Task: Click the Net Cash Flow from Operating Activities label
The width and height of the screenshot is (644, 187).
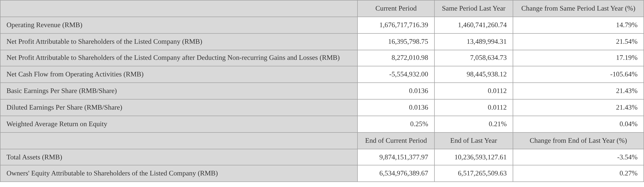Action: (75, 74)
